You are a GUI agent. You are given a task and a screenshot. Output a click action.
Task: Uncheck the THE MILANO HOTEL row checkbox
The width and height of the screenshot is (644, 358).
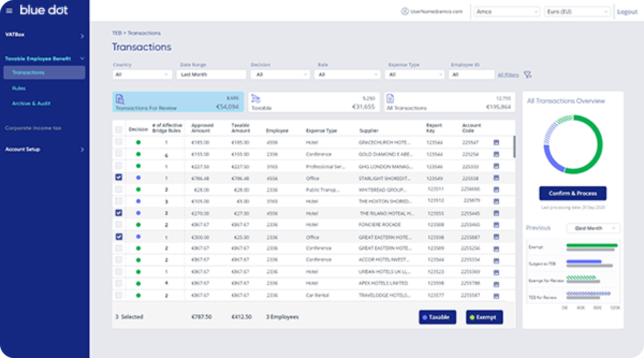[119, 213]
